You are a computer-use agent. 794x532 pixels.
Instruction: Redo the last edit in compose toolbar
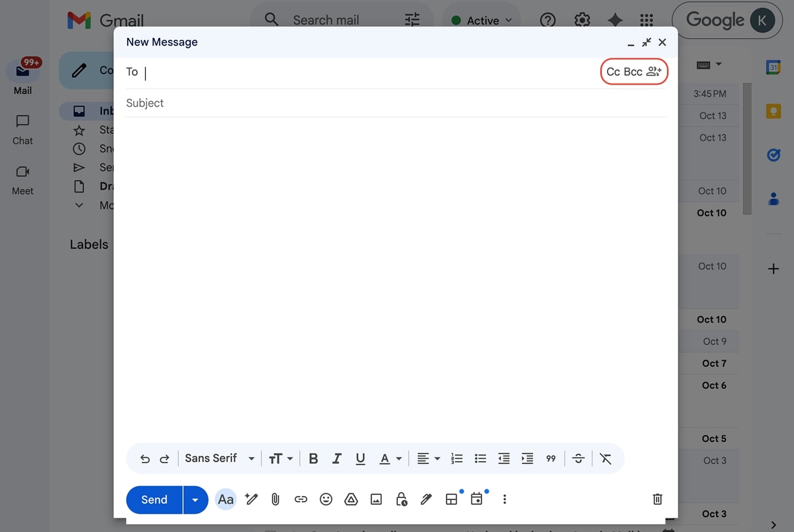click(x=165, y=458)
